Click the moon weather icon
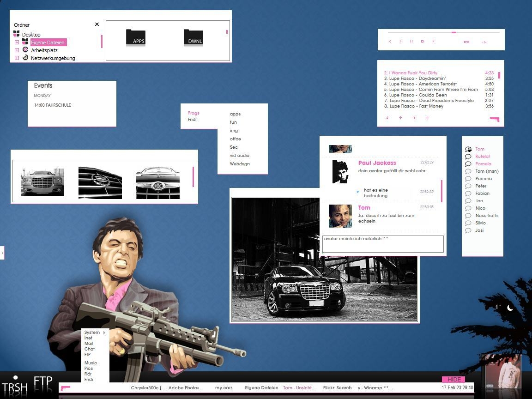532x399 pixels. tap(510, 308)
